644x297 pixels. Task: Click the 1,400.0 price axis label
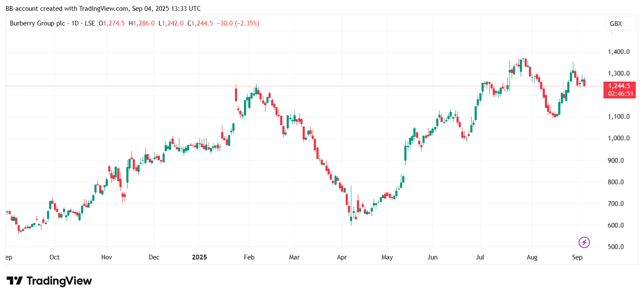(x=619, y=52)
